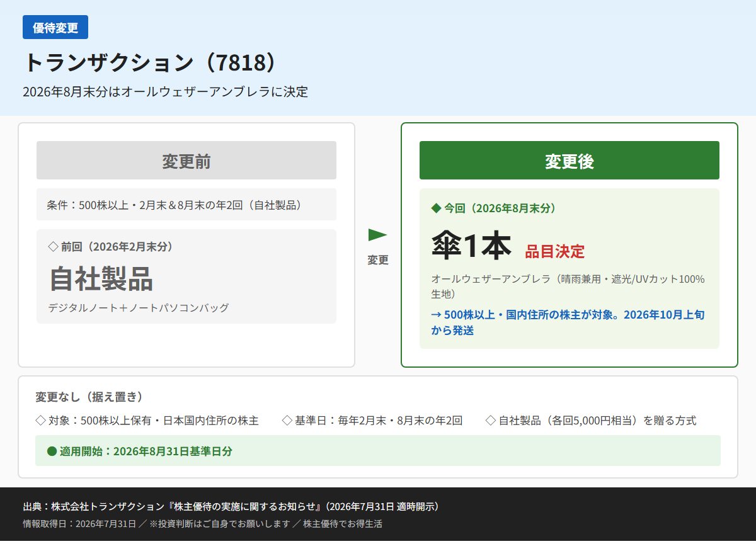Click the title トランザクション（7818）
Viewport: 756px width, 556px height.
pos(150,63)
